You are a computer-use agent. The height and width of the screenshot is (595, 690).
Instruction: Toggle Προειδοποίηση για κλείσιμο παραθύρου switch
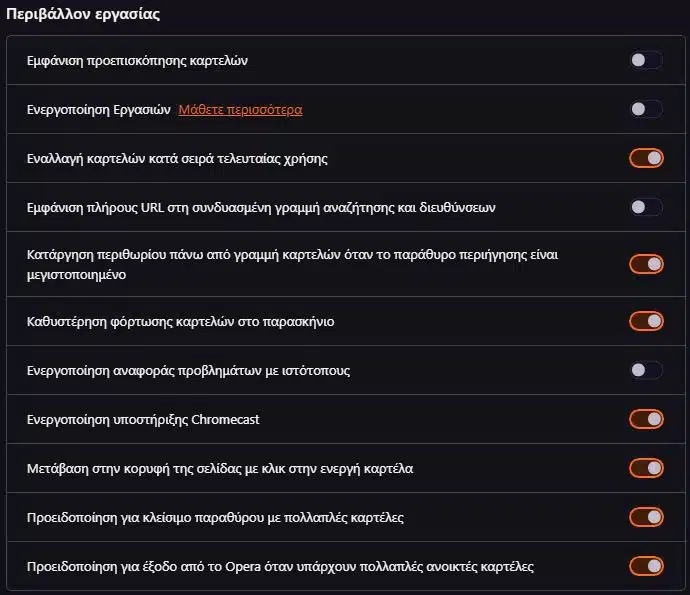coord(646,517)
